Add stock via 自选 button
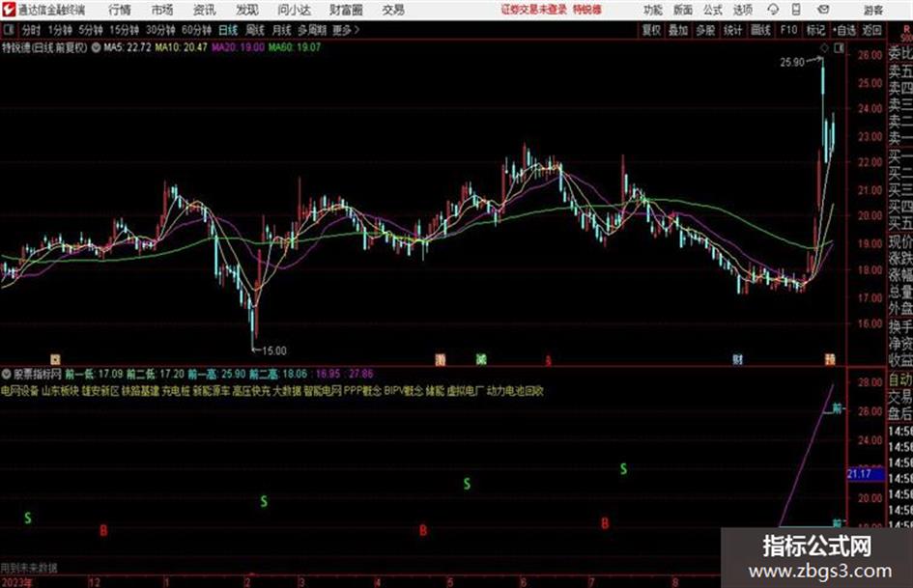Screen dimensions: 913x588 843,30
